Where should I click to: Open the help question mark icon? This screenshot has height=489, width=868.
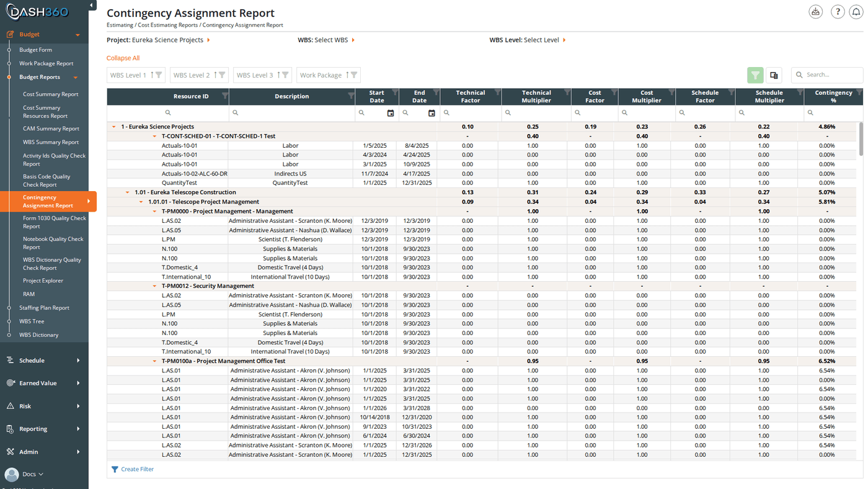tap(838, 12)
